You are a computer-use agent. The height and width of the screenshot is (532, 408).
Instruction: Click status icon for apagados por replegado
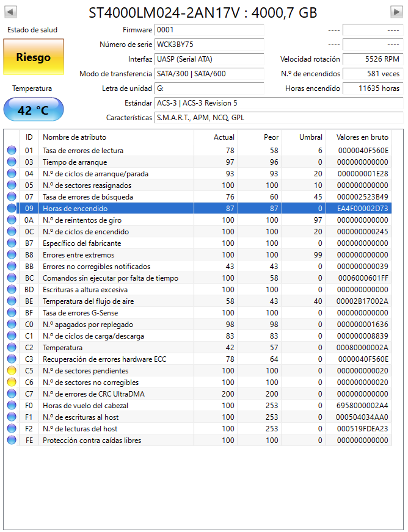coord(12,325)
